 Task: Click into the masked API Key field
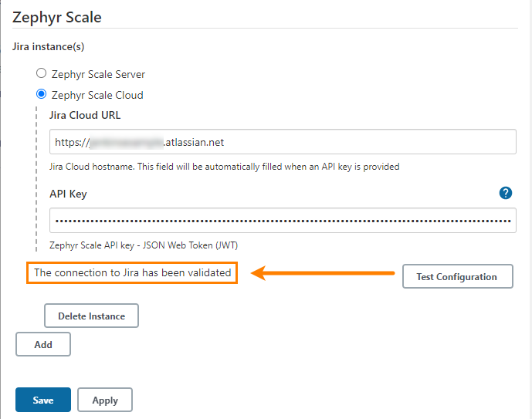coord(283,220)
